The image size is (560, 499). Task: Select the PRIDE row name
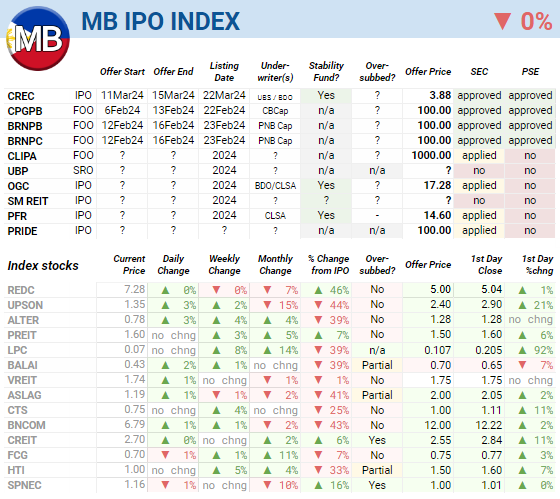(22, 231)
